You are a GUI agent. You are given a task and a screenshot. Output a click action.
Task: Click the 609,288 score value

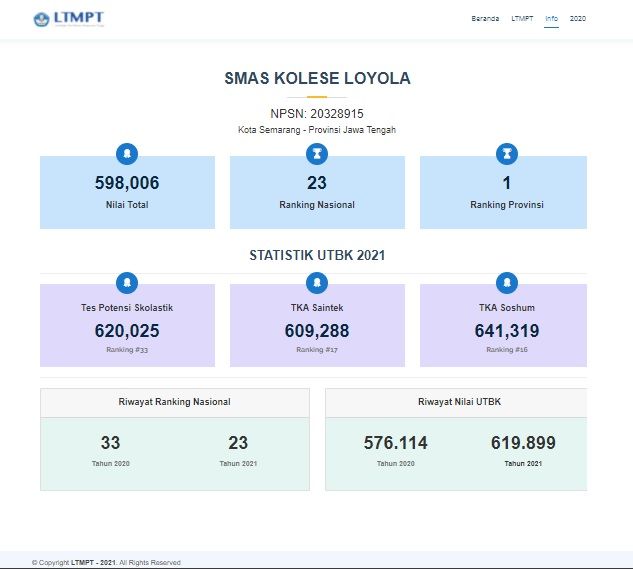317,331
